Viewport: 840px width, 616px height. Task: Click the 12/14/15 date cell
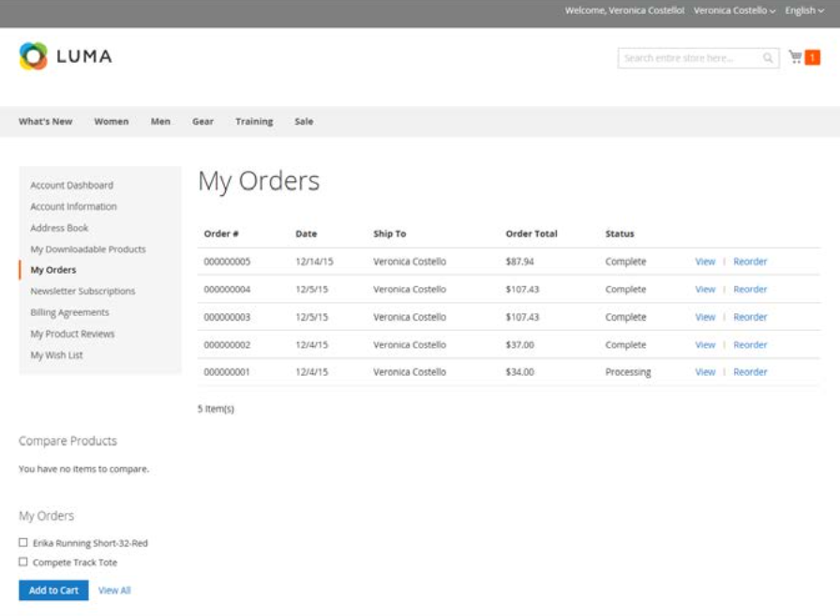tap(314, 262)
